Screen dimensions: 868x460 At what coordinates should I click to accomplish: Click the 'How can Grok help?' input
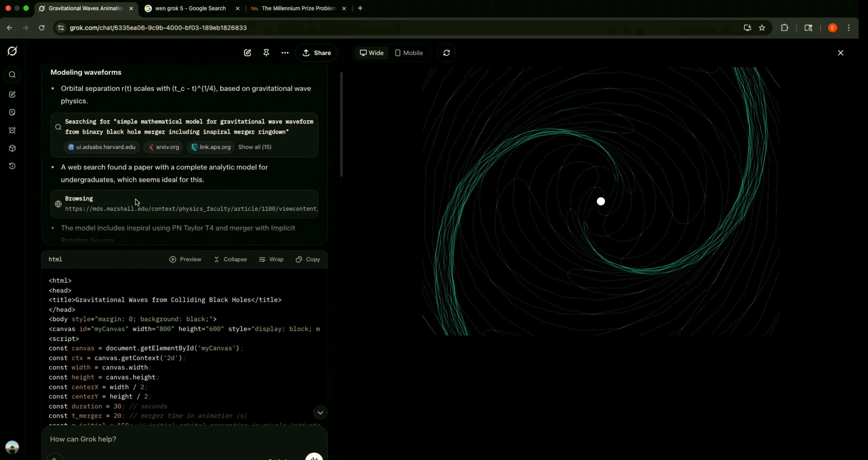pos(184,439)
